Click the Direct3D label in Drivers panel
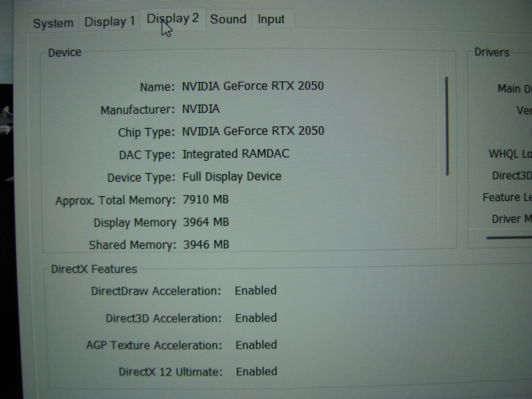The height and width of the screenshot is (399, 532). 512,176
